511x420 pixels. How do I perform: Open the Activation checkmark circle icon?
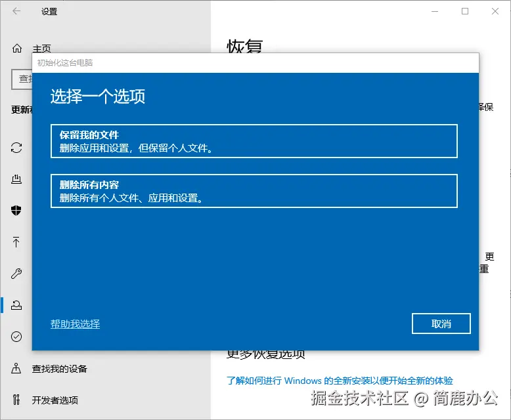(x=16, y=336)
